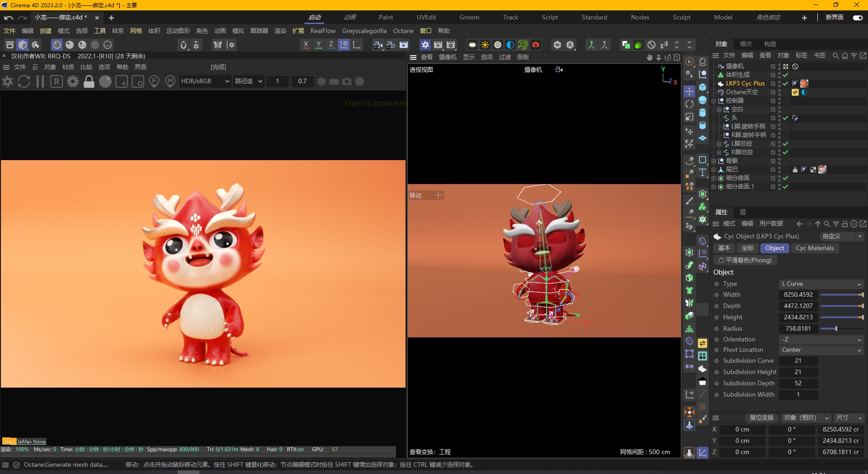Open the 自定义 preset dropdown

click(x=841, y=237)
